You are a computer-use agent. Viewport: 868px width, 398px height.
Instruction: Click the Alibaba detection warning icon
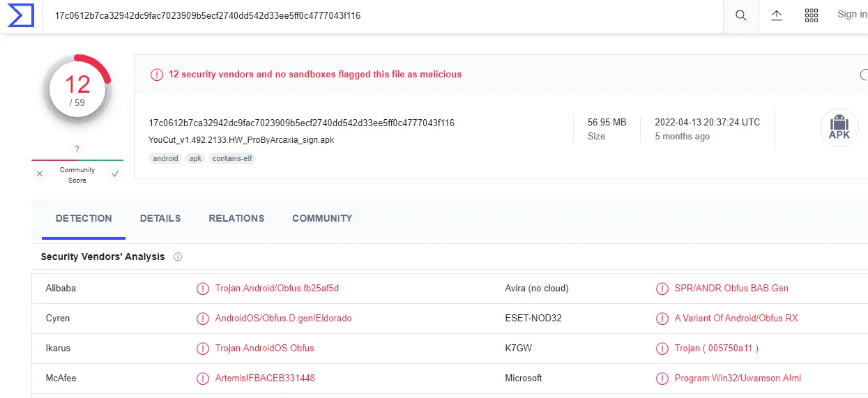(203, 289)
